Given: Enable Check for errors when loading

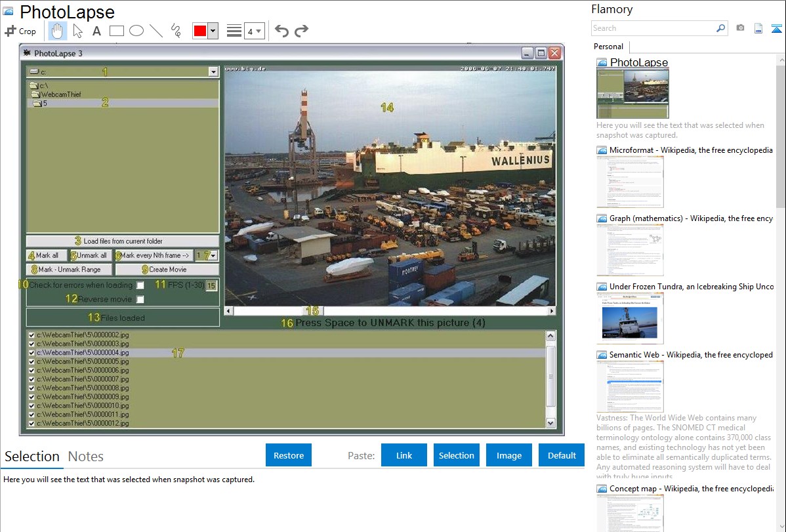Looking at the screenshot, I should (140, 285).
